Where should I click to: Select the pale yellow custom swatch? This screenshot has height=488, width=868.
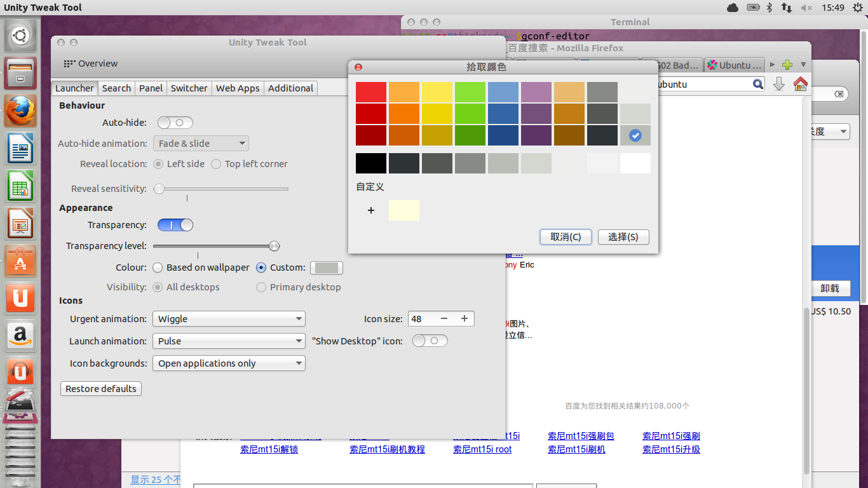(404, 210)
